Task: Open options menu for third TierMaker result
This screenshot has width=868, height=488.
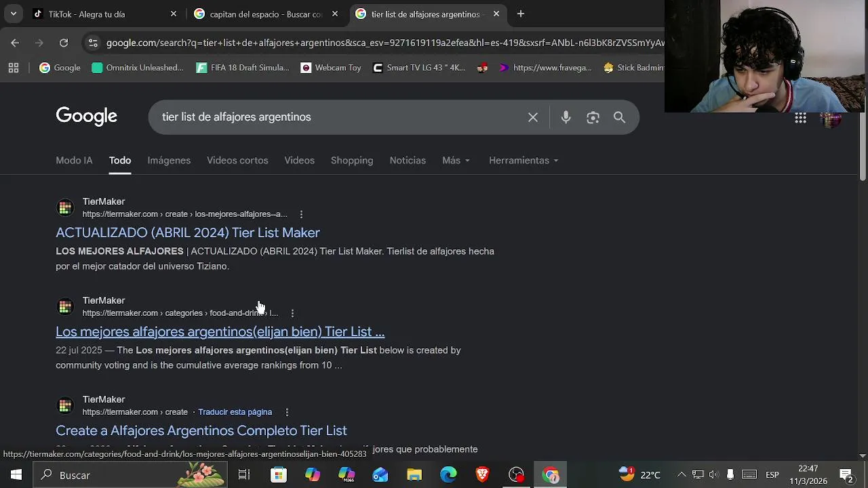Action: coord(287,412)
